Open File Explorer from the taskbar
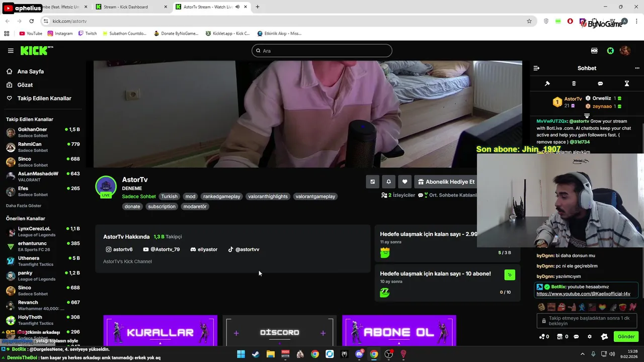The image size is (644, 362). click(x=270, y=354)
